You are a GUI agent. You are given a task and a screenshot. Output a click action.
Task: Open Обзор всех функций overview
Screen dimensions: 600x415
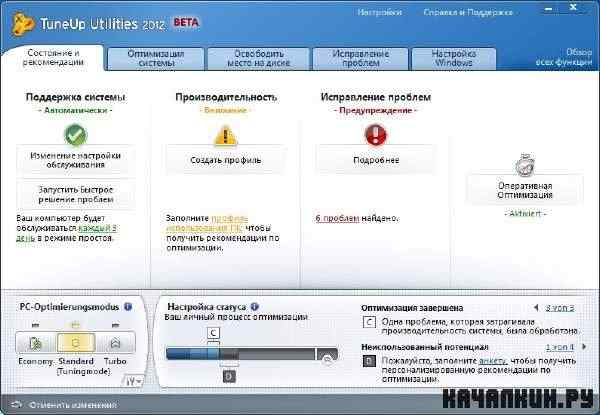click(564, 57)
